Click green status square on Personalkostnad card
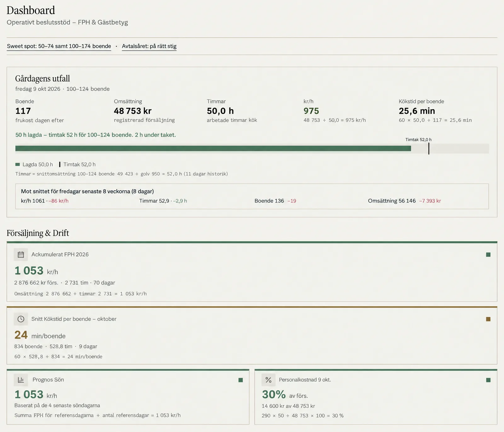The height and width of the screenshot is (432, 504). pos(488,380)
